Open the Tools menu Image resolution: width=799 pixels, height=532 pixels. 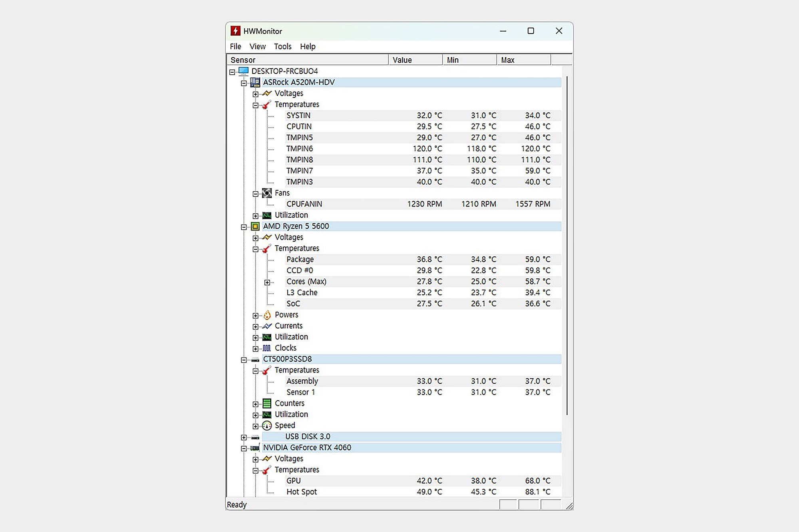[x=282, y=46]
